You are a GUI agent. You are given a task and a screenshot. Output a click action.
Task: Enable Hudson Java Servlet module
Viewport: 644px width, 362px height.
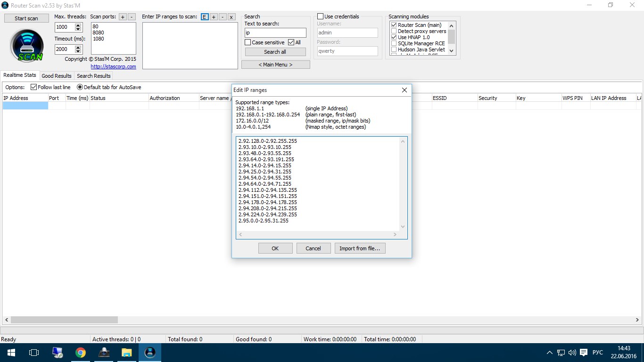pyautogui.click(x=394, y=49)
